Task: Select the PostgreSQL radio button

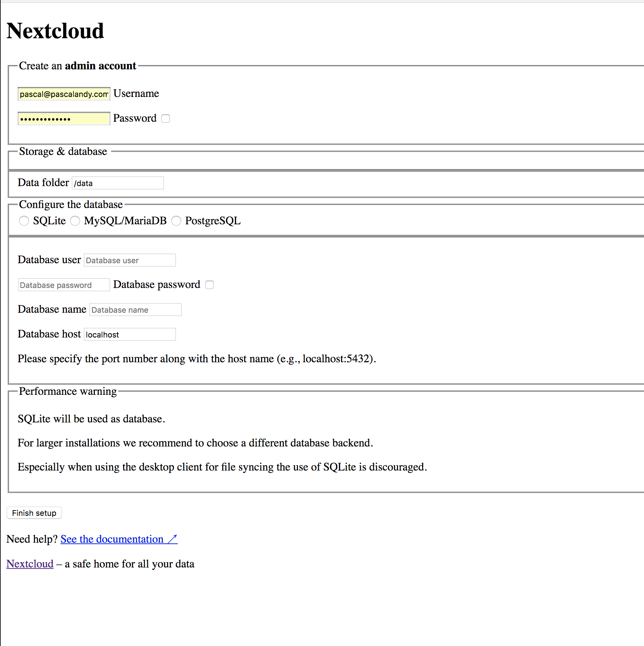Action: [176, 221]
